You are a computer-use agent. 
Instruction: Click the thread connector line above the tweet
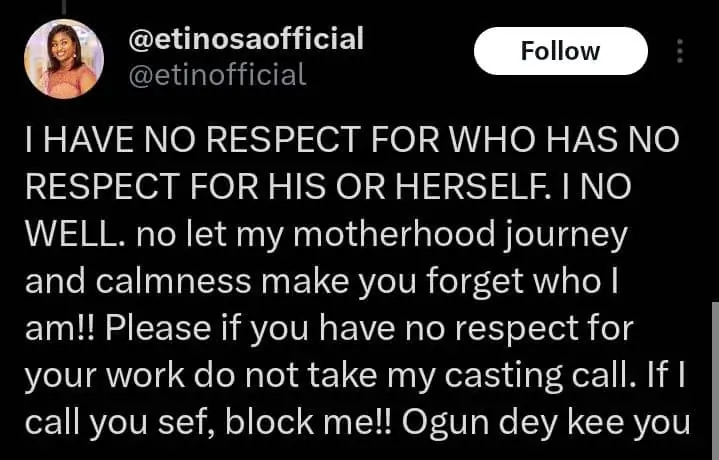[x=66, y=5]
